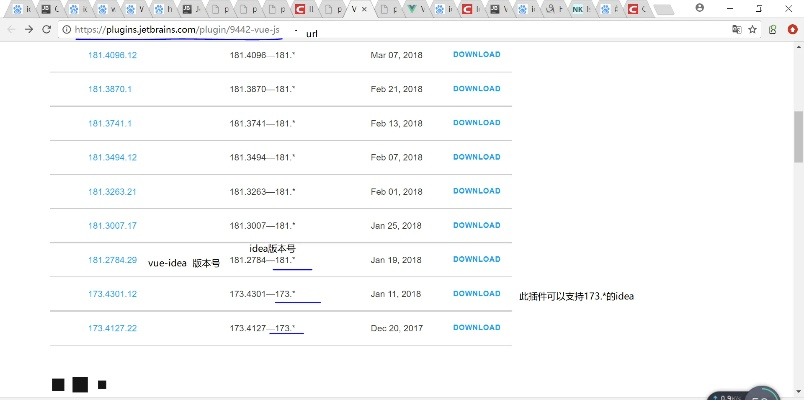Reload the JetBrains plugin page

pyautogui.click(x=47, y=30)
